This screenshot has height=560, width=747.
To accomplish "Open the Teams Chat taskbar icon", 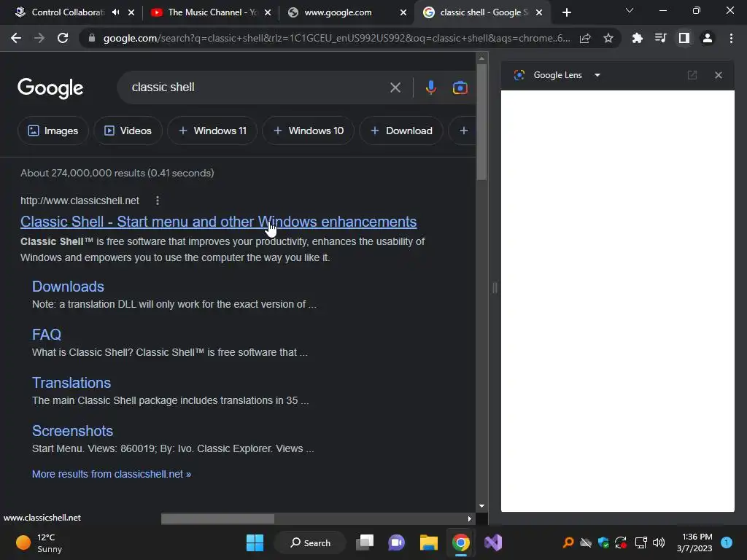I will pos(397,542).
